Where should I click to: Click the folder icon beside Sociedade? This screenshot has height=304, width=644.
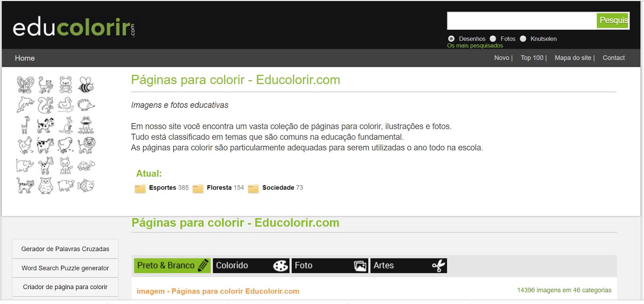point(253,188)
